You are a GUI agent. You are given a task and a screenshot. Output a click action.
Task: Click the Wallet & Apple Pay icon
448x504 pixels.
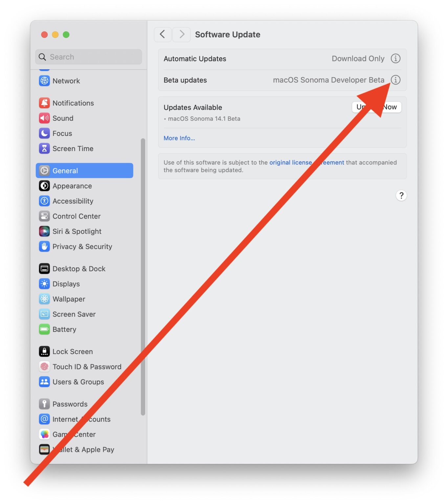pos(44,450)
